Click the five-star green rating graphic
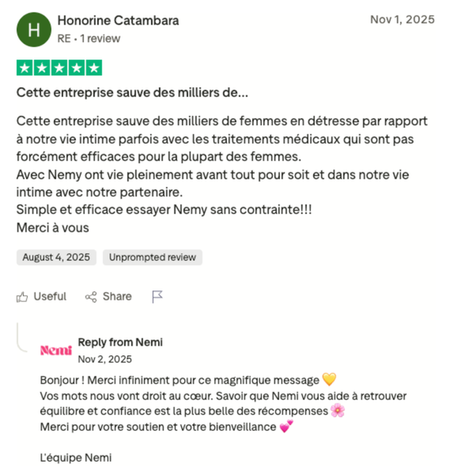476x476 pixels. 59,68
